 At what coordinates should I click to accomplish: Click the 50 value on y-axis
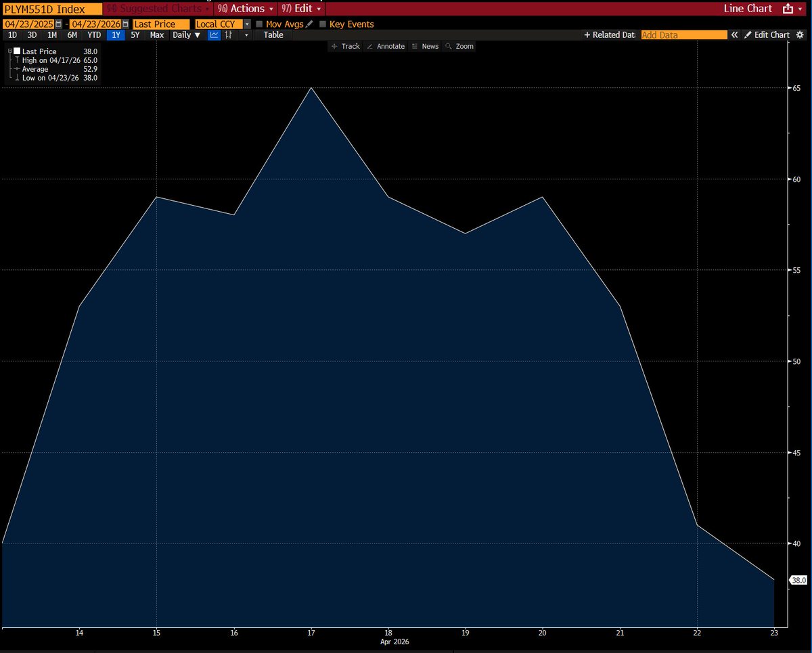point(797,361)
